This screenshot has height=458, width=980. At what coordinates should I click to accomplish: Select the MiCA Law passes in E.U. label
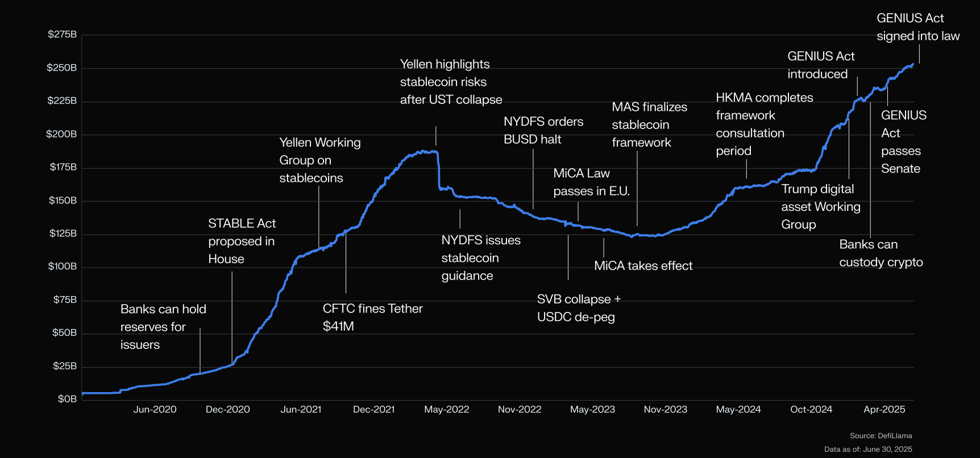click(591, 182)
